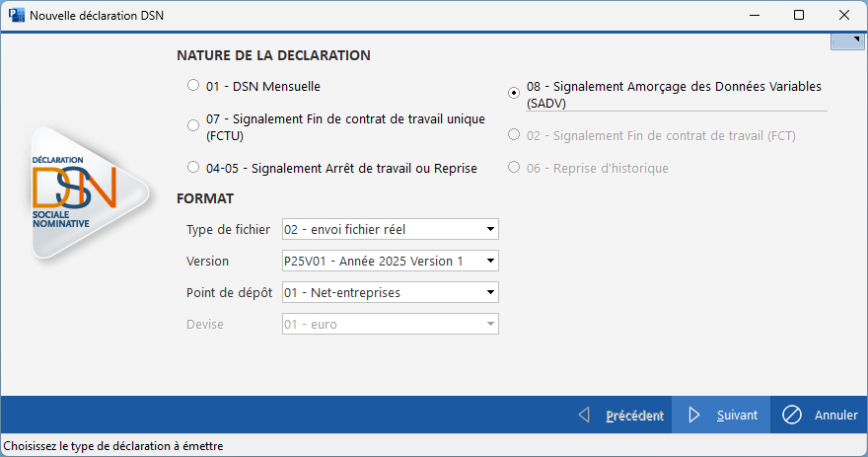868x457 pixels.
Task: Click the Annuler circle-slash icon
Action: (x=791, y=416)
